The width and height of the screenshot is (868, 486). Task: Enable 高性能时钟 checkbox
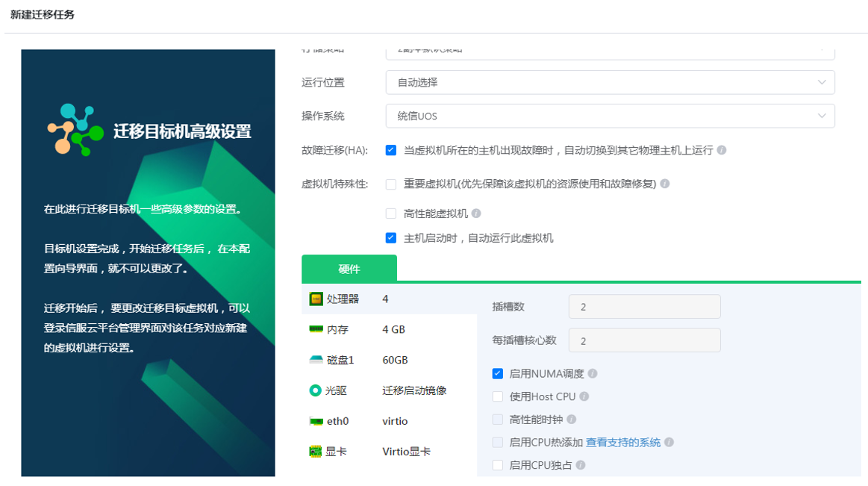497,419
